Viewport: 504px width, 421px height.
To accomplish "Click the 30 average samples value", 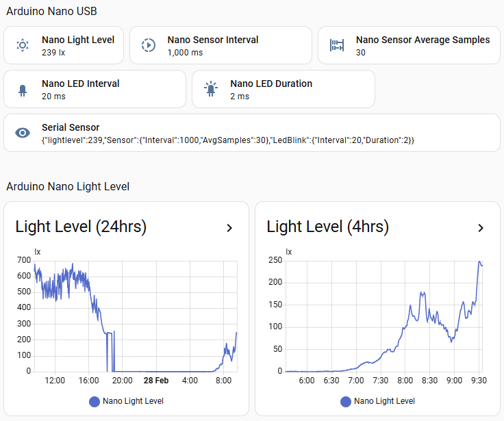I will click(x=361, y=53).
